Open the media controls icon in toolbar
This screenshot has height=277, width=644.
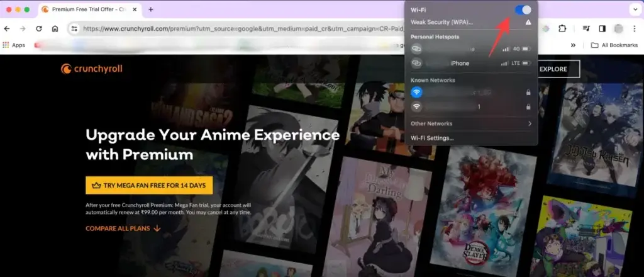click(586, 29)
